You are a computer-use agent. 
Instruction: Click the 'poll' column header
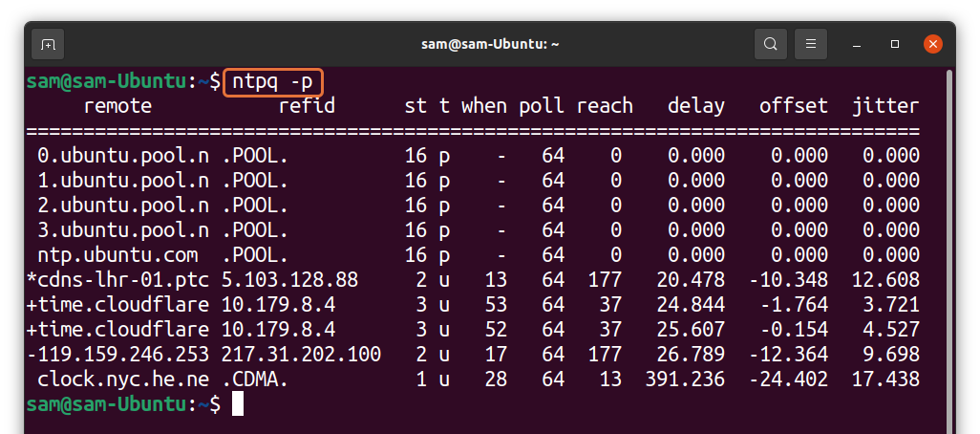(x=542, y=106)
